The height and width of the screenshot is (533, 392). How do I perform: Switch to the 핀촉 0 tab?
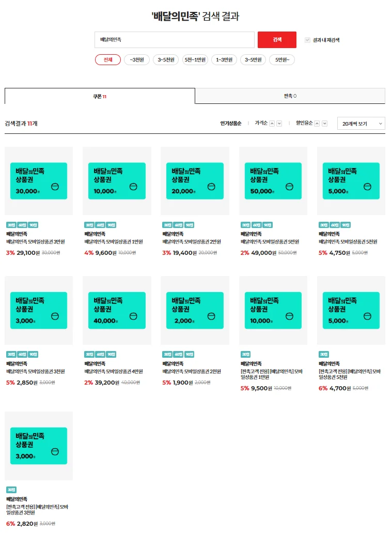click(290, 96)
